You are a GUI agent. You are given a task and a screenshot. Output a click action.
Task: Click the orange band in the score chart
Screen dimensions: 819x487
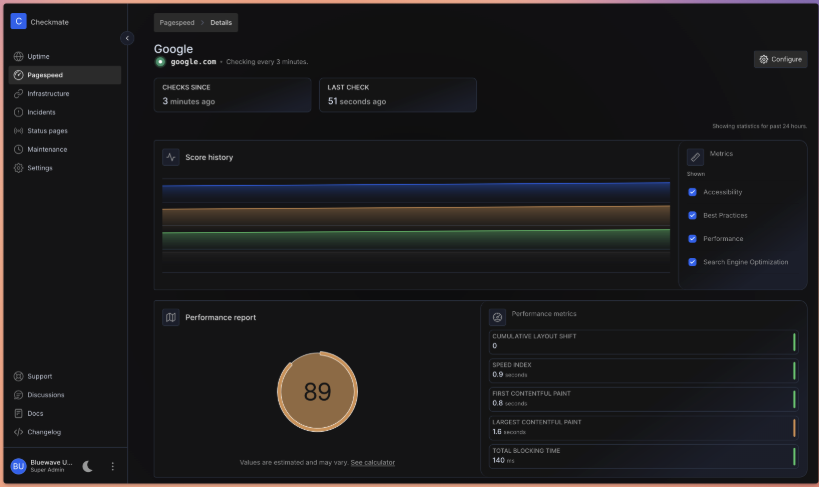point(416,216)
